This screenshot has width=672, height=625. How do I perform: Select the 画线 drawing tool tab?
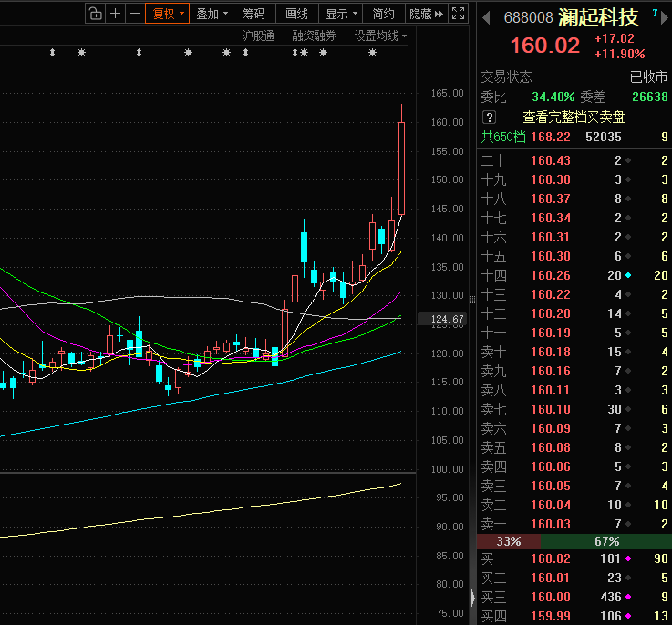coord(296,14)
